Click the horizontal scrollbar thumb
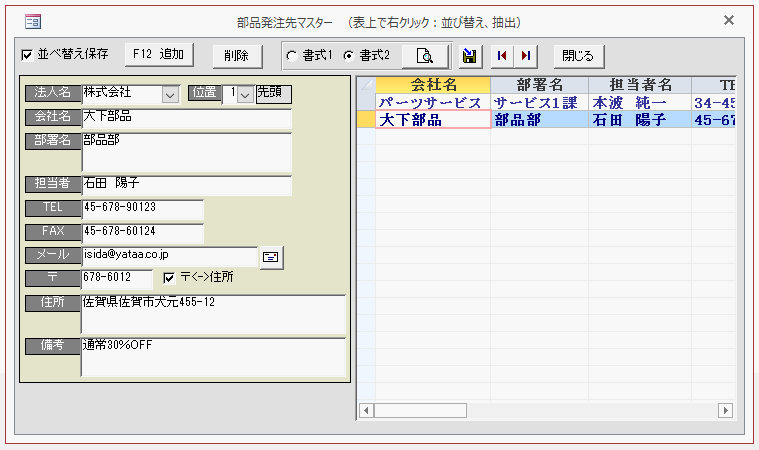This screenshot has width=759, height=450. [420, 411]
